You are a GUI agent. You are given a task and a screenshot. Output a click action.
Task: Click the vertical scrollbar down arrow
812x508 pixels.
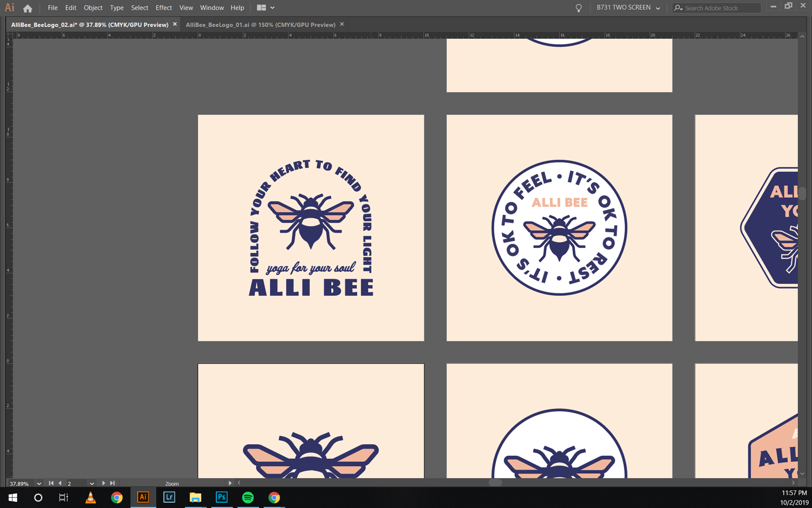pyautogui.click(x=802, y=474)
